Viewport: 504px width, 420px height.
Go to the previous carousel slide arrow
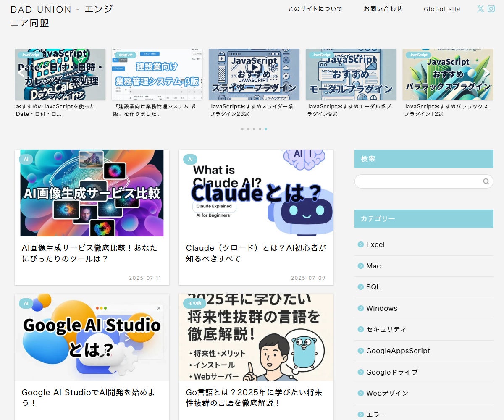coord(21,72)
